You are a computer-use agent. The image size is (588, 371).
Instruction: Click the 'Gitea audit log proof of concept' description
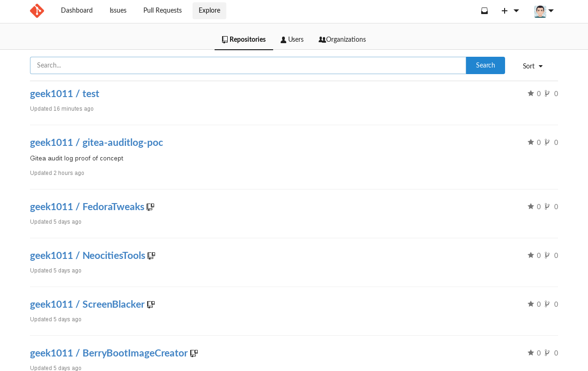tap(76, 158)
